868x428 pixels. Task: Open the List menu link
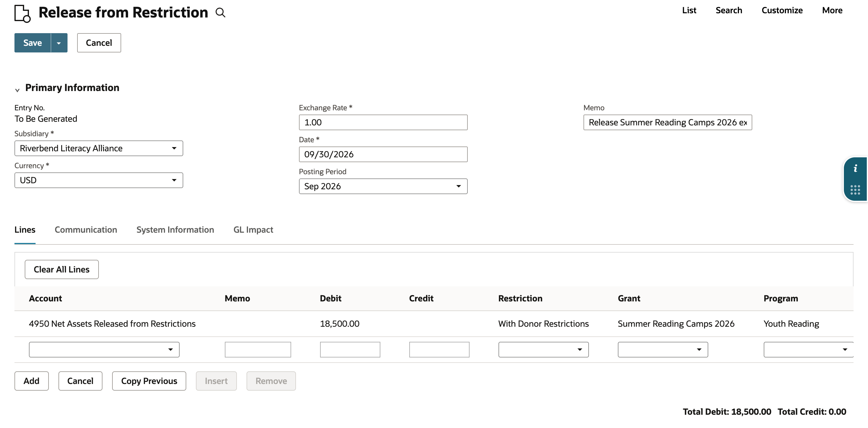pyautogui.click(x=689, y=11)
